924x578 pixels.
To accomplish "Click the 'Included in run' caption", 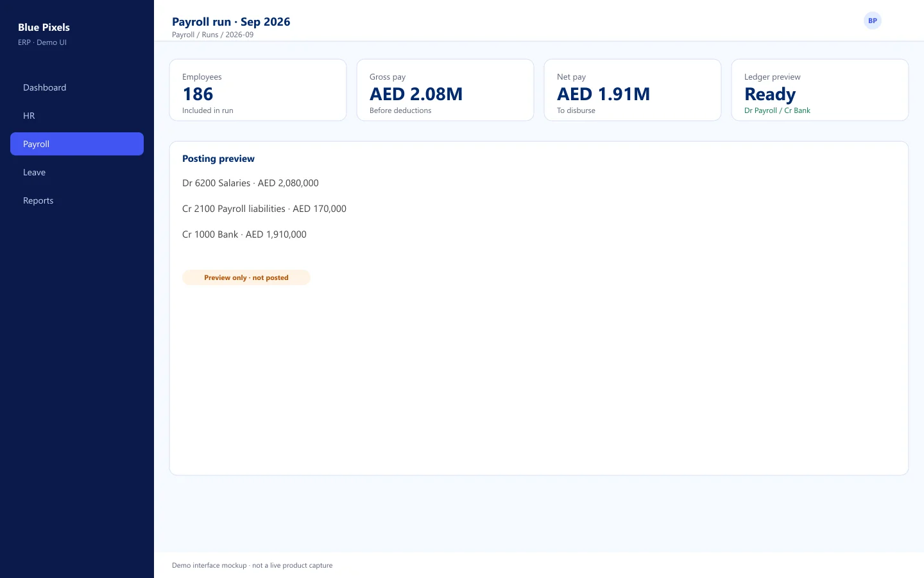I will pos(208,110).
